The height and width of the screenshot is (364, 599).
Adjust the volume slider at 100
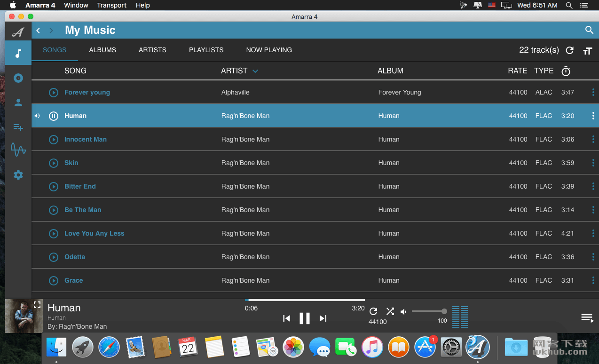[x=429, y=311]
